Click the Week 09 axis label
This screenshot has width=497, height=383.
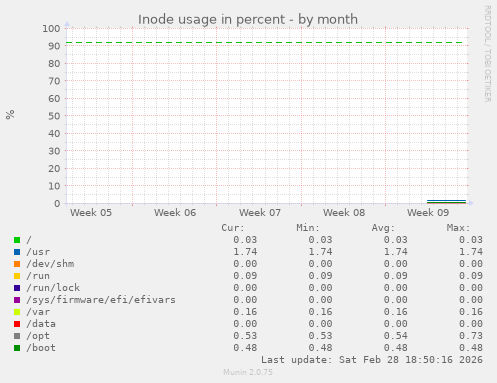428,213
